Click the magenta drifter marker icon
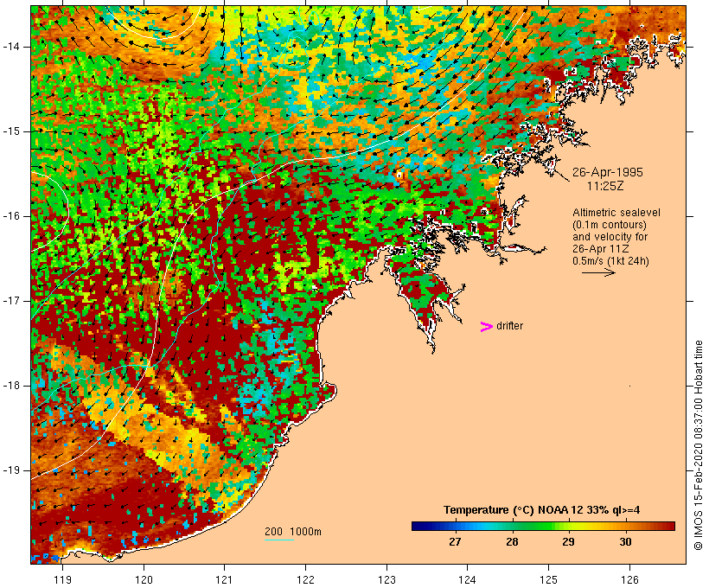Screen dimensions: 709x588 [x=487, y=327]
